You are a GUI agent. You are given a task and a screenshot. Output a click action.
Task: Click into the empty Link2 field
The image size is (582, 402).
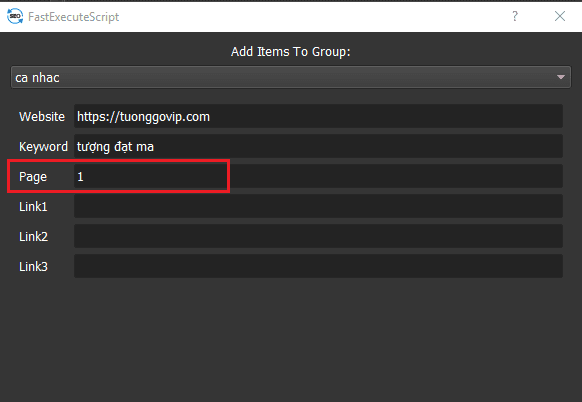318,236
